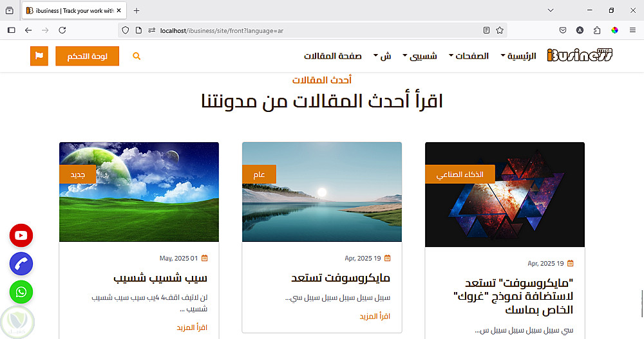Open the sidebar toggle icon in toolbar
The width and height of the screenshot is (644, 339).
click(12, 30)
